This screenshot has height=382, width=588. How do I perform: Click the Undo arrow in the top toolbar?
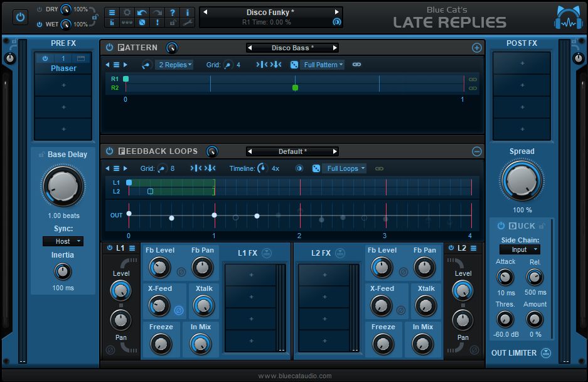point(142,12)
